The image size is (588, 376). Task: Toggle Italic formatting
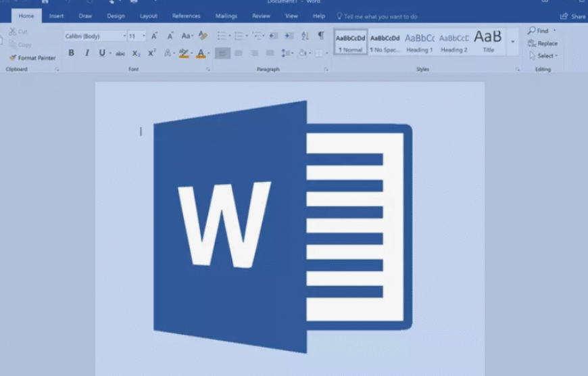coord(87,53)
